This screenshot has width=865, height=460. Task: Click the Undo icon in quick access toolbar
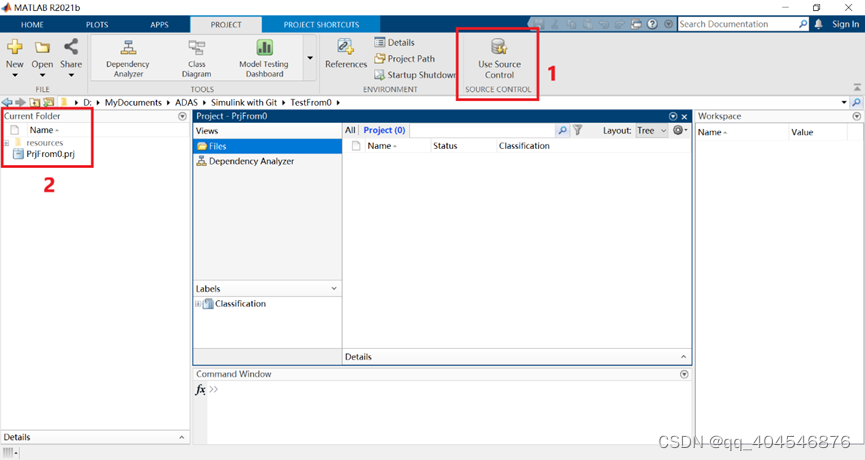(604, 24)
